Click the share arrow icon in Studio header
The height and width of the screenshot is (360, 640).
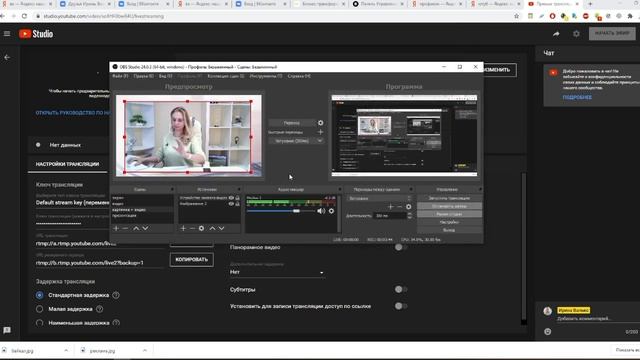556,34
